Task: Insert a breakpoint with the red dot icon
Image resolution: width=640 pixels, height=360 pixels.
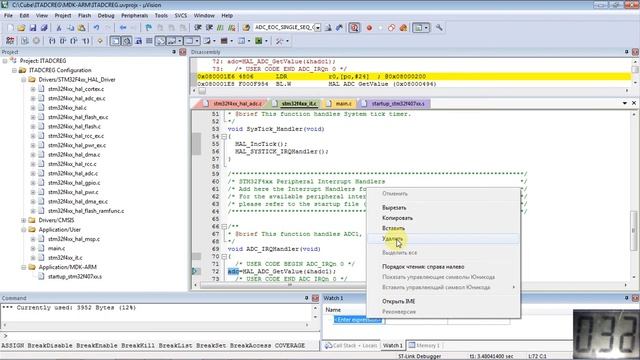Action: pos(369,28)
